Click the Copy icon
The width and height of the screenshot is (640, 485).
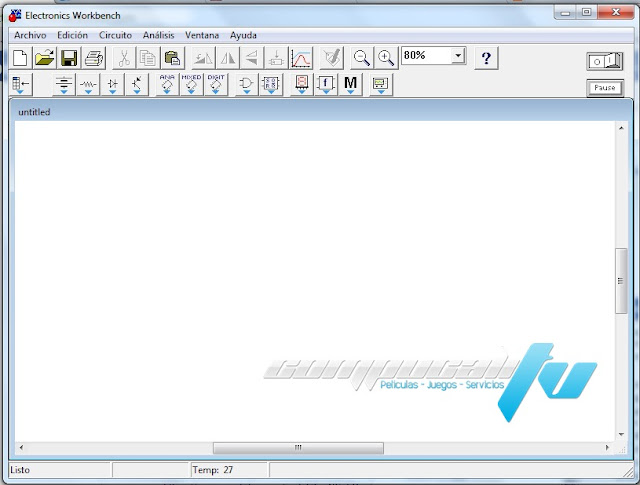pyautogui.click(x=148, y=58)
